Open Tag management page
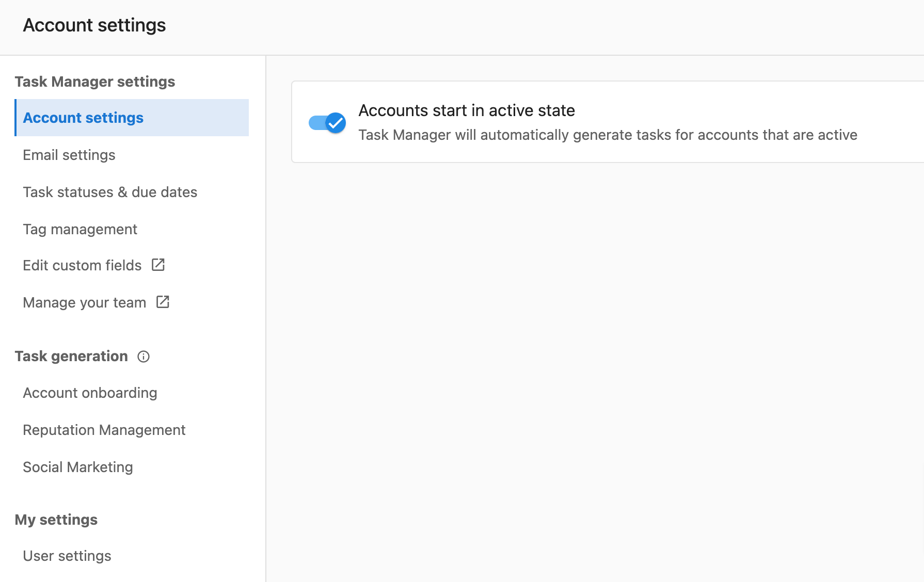 tap(80, 229)
